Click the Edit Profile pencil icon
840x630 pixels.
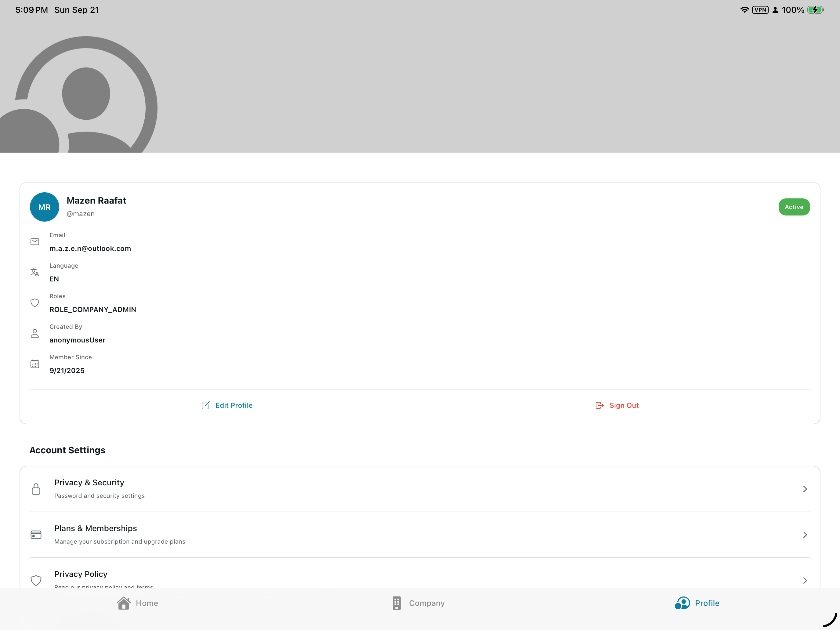pos(205,406)
